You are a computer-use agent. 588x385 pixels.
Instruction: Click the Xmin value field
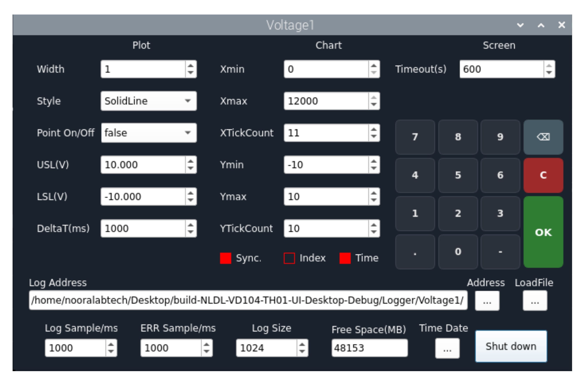pyautogui.click(x=326, y=69)
